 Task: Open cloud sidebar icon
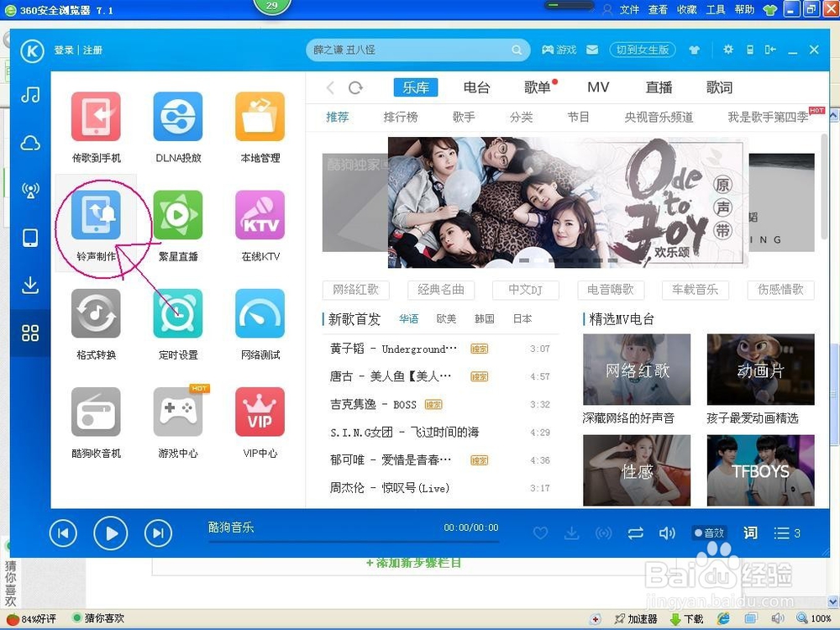click(x=30, y=143)
